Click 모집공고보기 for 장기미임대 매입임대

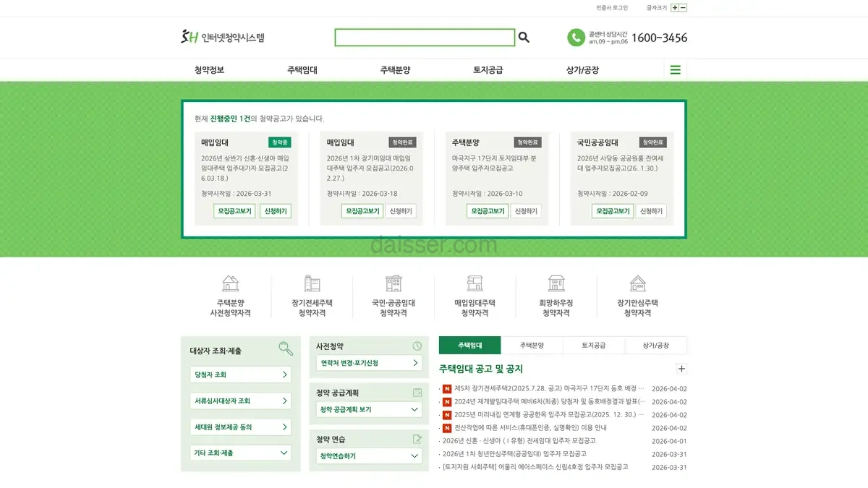click(362, 211)
